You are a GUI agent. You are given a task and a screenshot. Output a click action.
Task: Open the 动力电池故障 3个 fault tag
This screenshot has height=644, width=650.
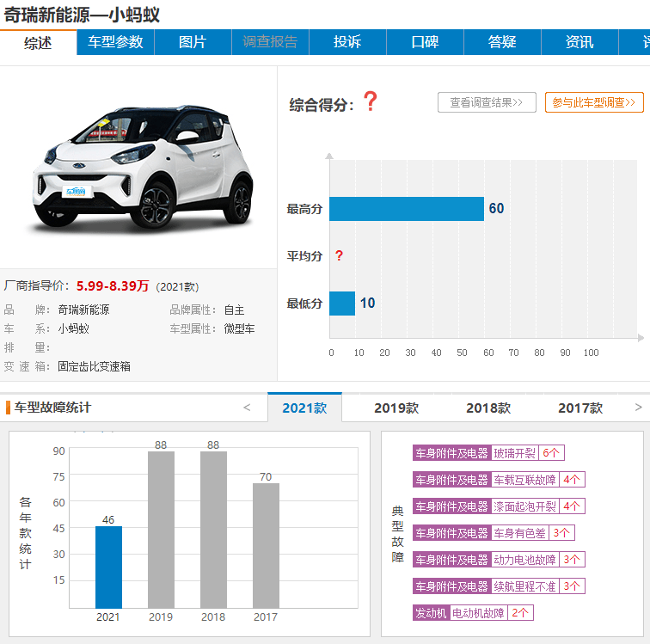499,560
